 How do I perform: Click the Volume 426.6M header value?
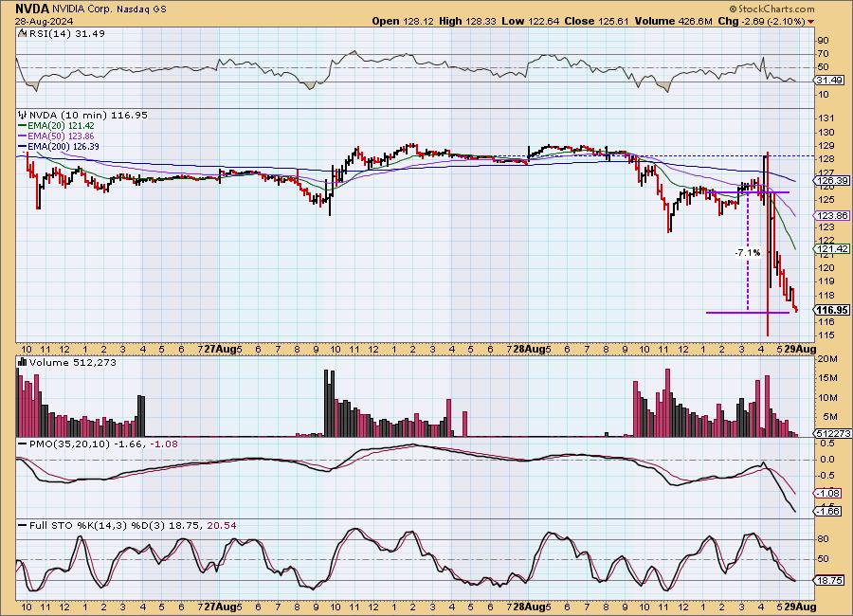(x=672, y=21)
